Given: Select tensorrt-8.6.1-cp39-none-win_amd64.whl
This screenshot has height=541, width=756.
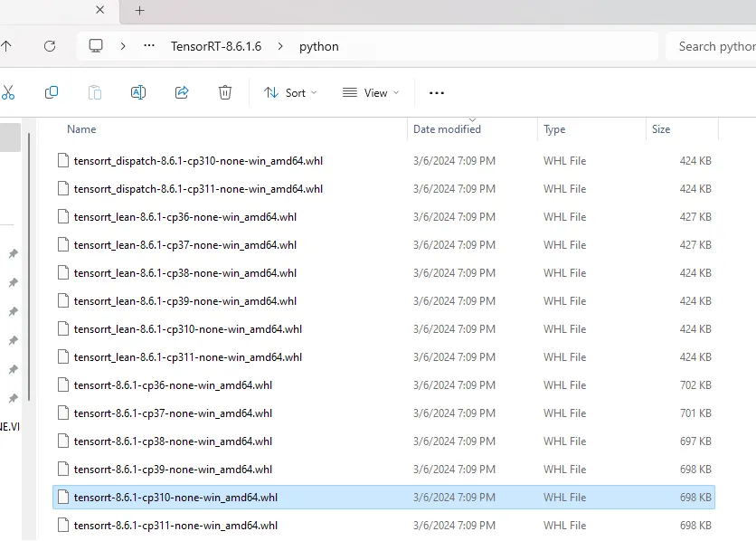Looking at the screenshot, I should [383, 470].
